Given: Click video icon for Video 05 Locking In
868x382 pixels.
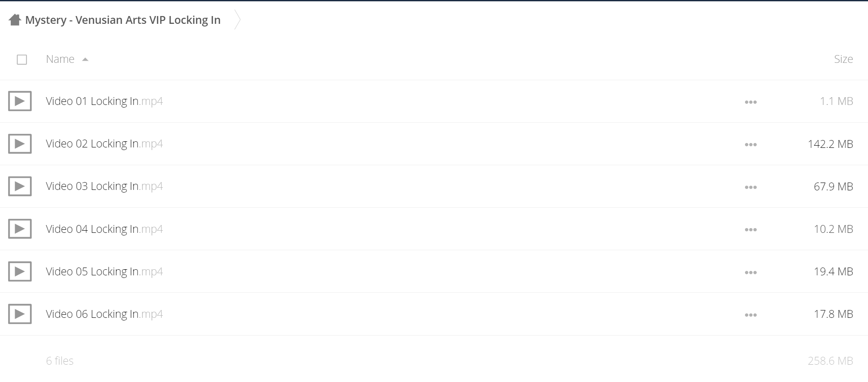Looking at the screenshot, I should (20, 271).
